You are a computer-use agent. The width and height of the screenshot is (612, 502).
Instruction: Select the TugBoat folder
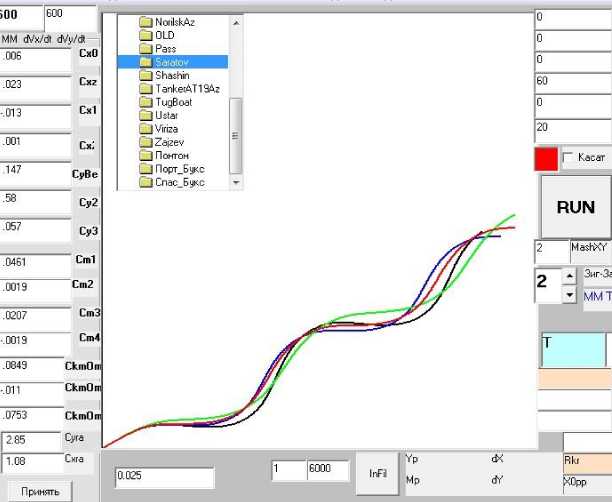pos(166,102)
